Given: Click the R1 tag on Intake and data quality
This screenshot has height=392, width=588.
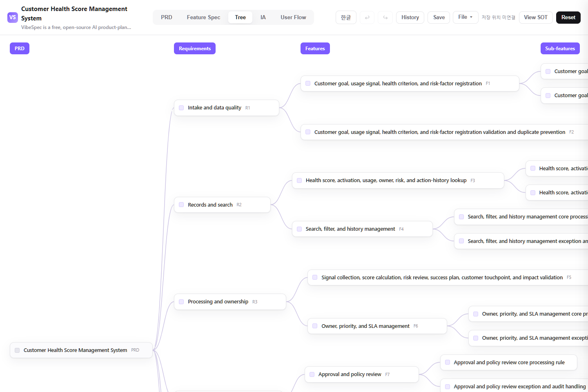Looking at the screenshot, I should coord(247,108).
